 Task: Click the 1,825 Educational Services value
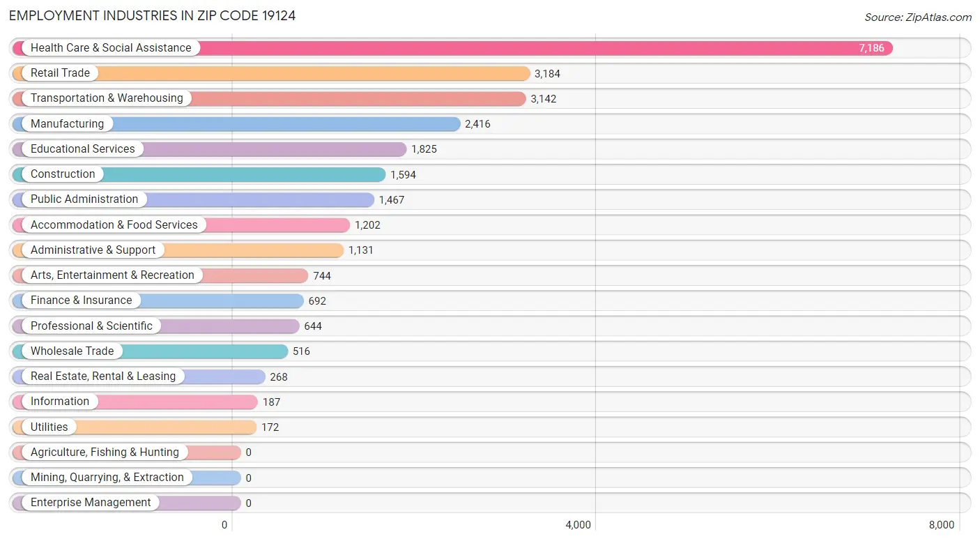click(424, 149)
